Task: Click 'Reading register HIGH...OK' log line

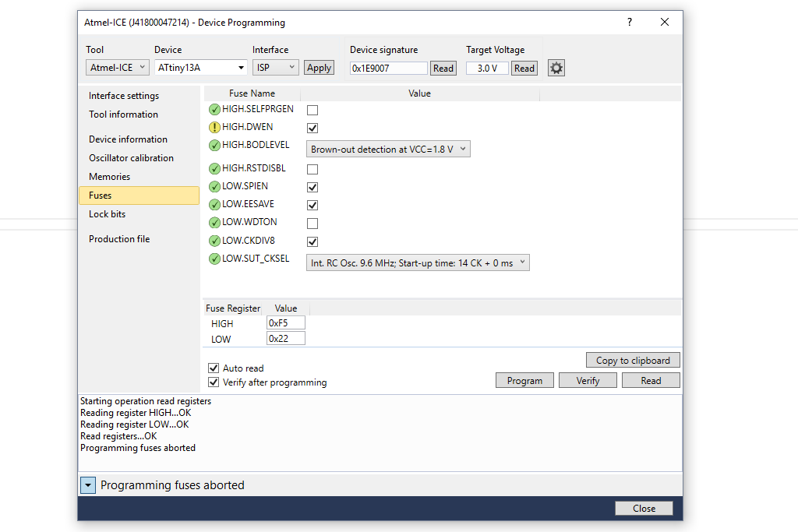Action: click(136, 413)
